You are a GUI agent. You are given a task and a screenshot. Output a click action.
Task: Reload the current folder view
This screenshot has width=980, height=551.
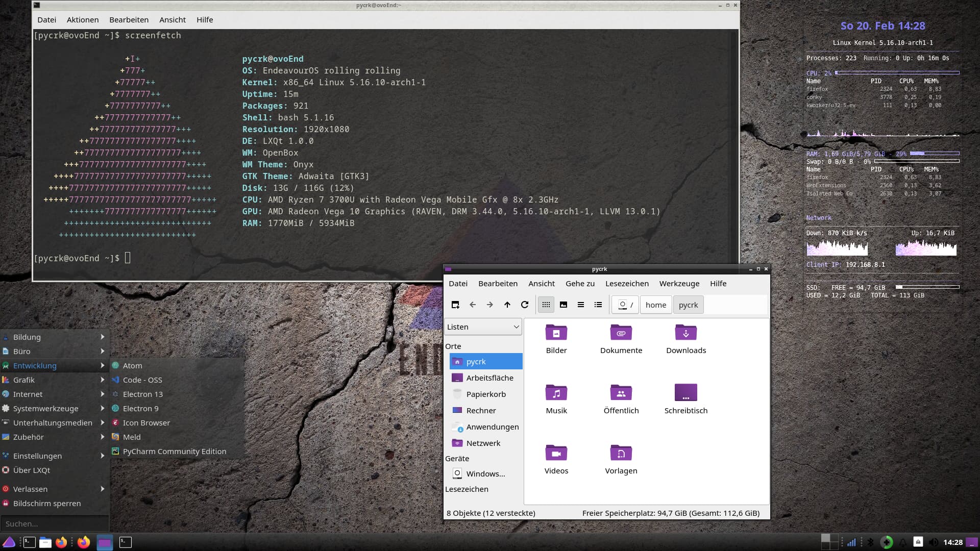click(525, 305)
